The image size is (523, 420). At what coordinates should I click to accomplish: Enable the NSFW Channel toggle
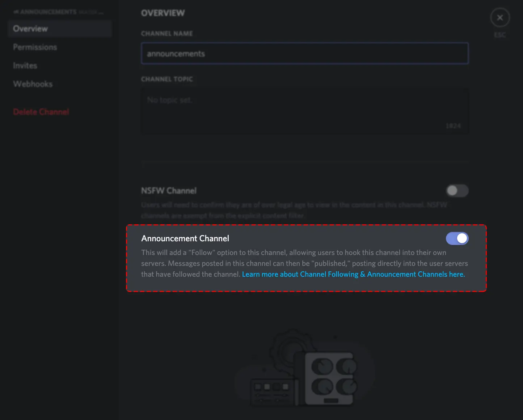click(x=457, y=191)
